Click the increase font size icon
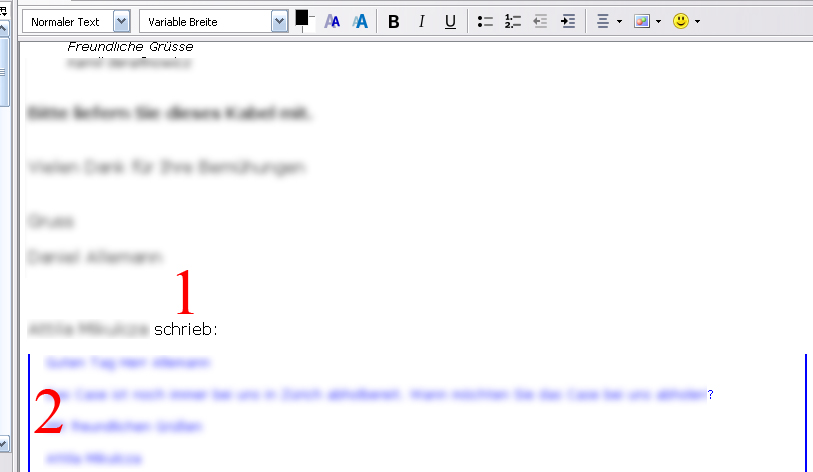The height and width of the screenshot is (472, 813). pos(360,21)
